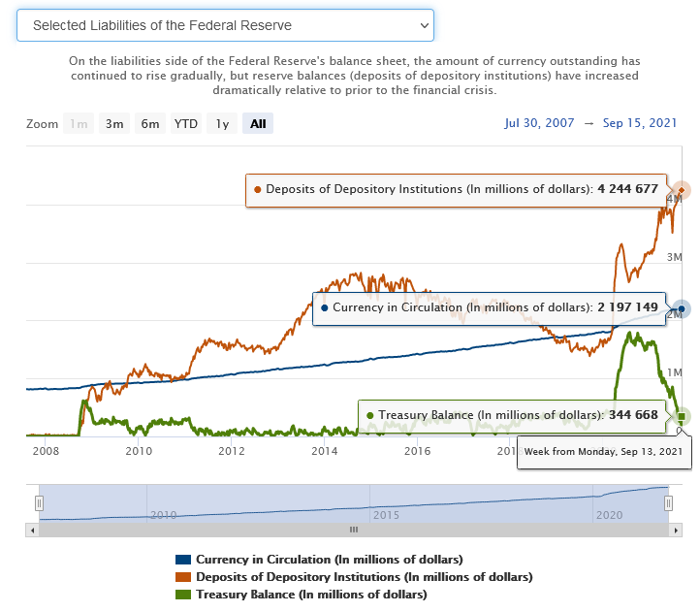Select the 6m zoom button
The height and width of the screenshot is (612, 700).
[150, 124]
